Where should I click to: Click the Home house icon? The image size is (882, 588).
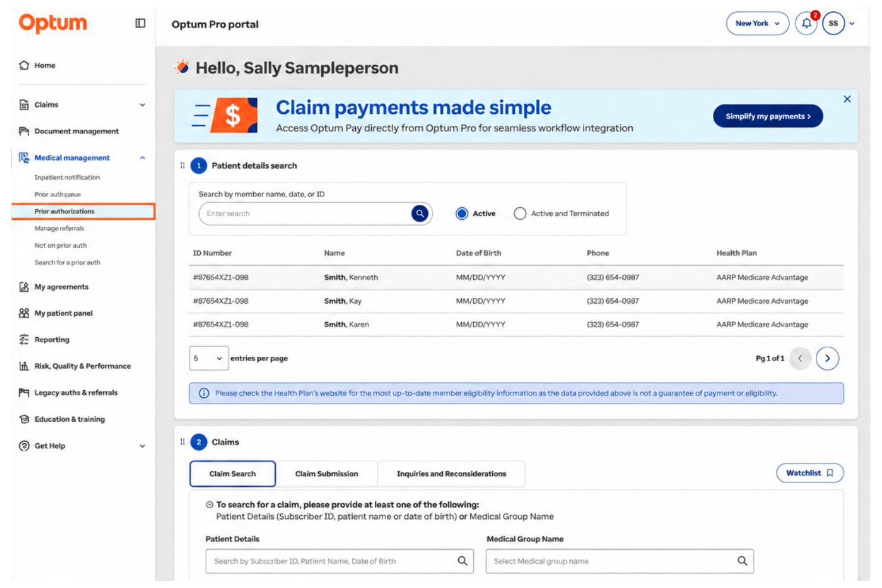pyautogui.click(x=24, y=66)
